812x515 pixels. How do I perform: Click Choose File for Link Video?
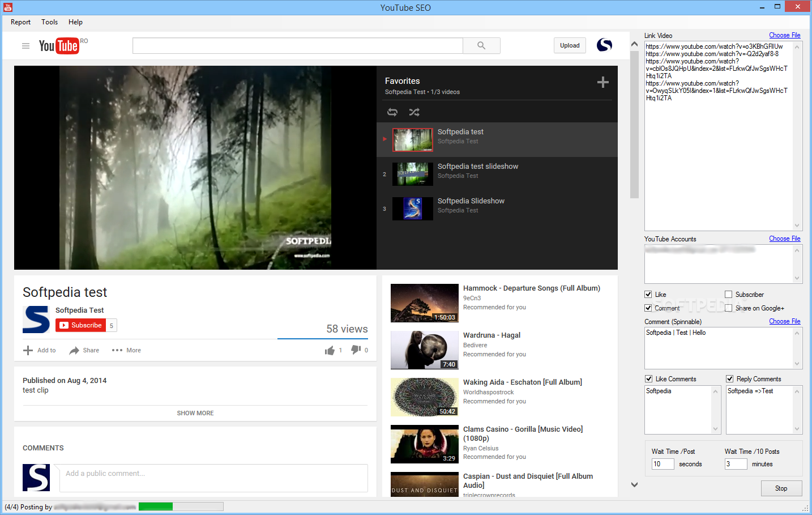(784, 35)
